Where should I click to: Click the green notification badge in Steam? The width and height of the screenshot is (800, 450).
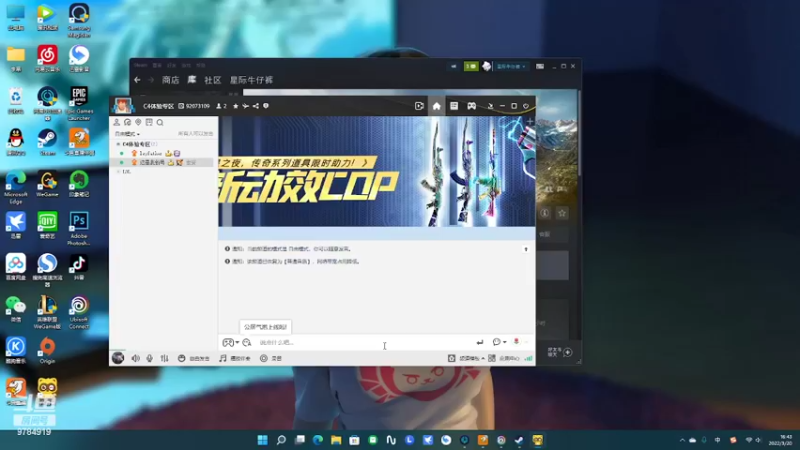470,66
